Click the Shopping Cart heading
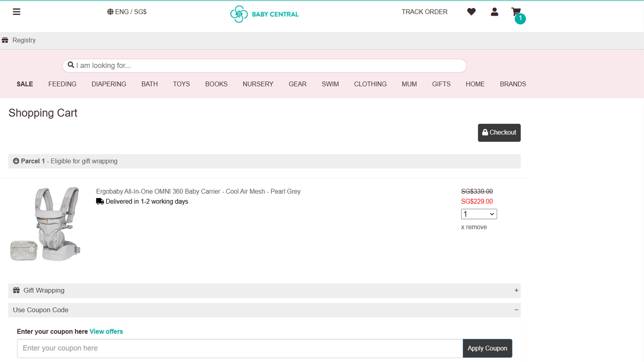This screenshot has height=362, width=644. 43,113
